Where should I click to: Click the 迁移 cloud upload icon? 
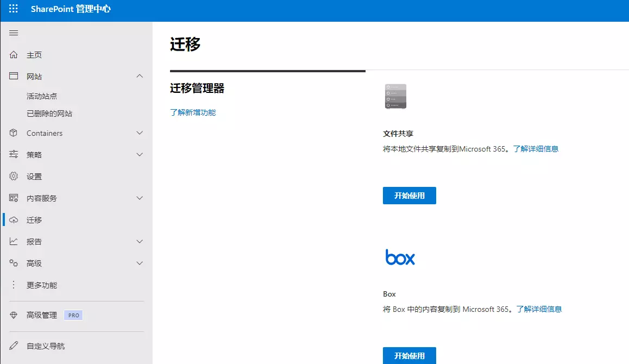point(14,220)
